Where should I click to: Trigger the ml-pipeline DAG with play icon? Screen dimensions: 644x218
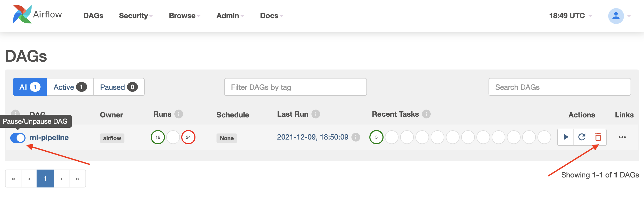click(566, 137)
